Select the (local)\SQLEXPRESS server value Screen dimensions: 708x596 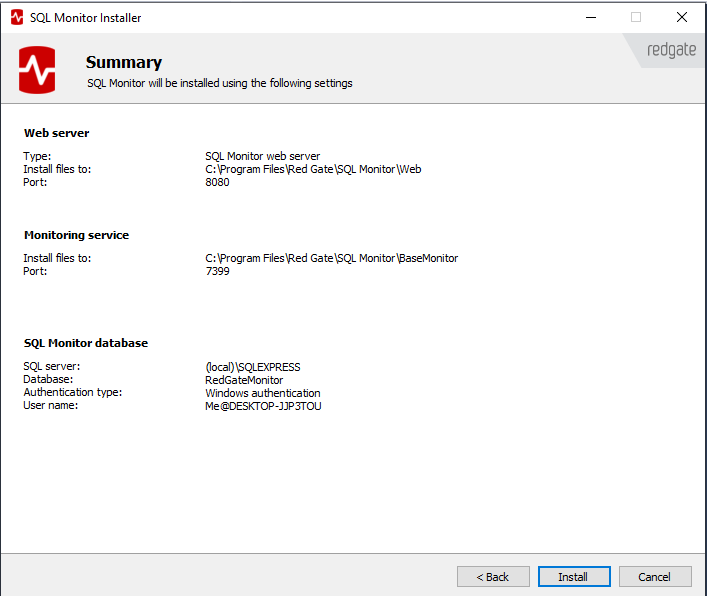tap(253, 367)
